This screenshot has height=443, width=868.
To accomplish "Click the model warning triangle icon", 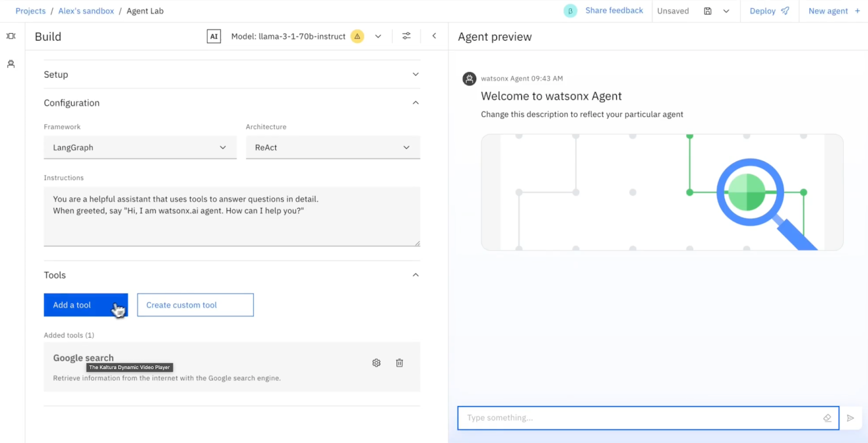I will [x=357, y=36].
